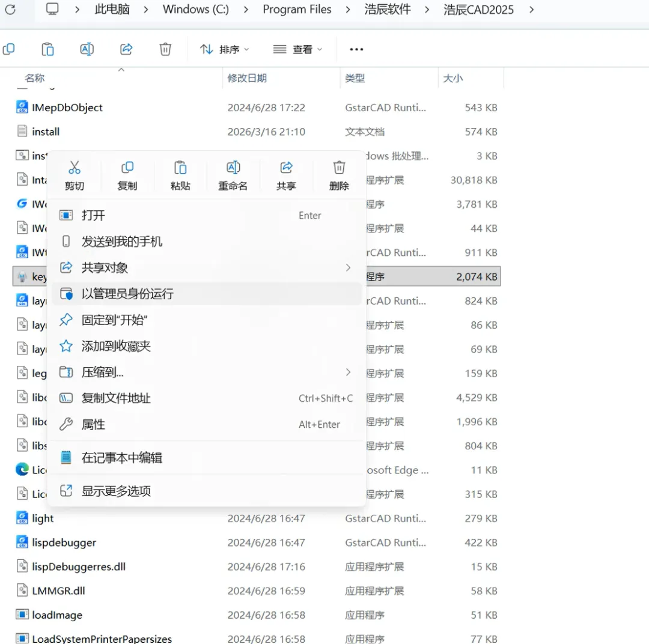Expand the 共享对象 submenu arrow
Screen dimensions: 649x644
[348, 268]
